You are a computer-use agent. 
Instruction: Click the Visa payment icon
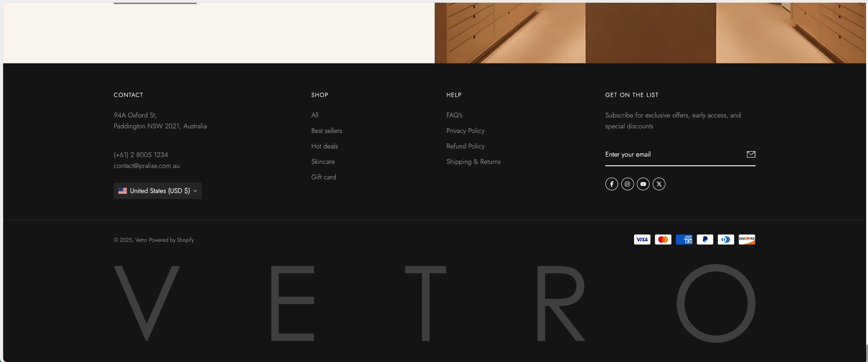(x=642, y=240)
